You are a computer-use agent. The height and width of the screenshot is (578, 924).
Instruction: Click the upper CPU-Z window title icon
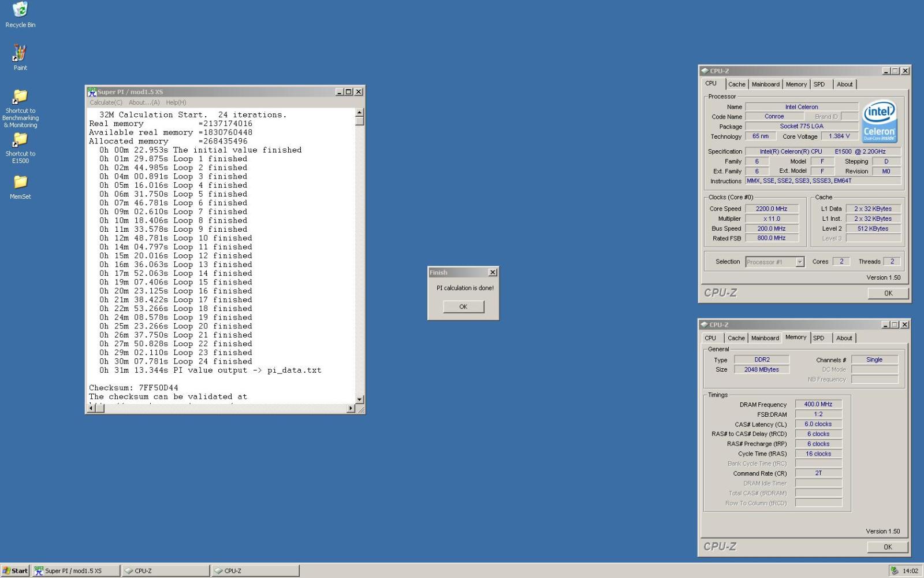click(x=705, y=71)
